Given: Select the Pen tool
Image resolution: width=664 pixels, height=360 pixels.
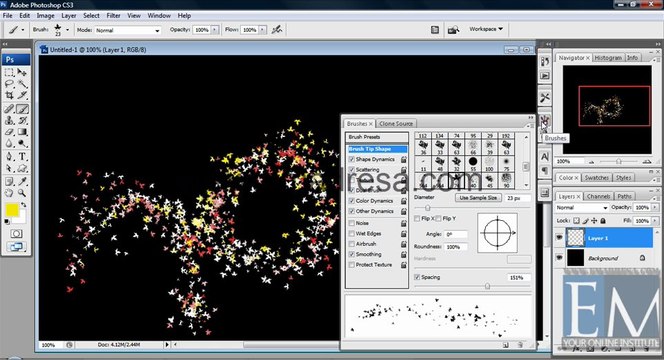Looking at the screenshot, I should tap(9, 157).
